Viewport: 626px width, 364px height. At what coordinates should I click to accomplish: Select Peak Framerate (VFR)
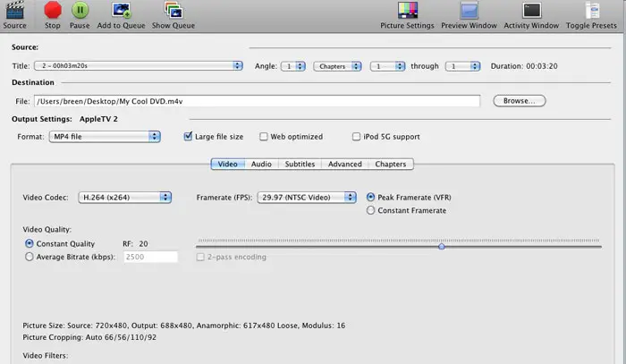click(x=370, y=197)
